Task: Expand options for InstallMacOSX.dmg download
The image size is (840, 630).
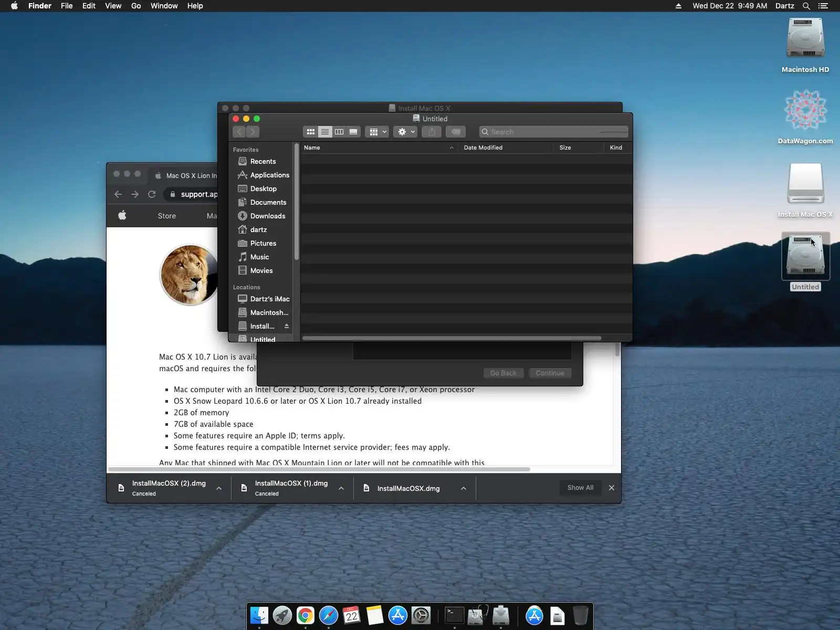Action: pos(464,488)
